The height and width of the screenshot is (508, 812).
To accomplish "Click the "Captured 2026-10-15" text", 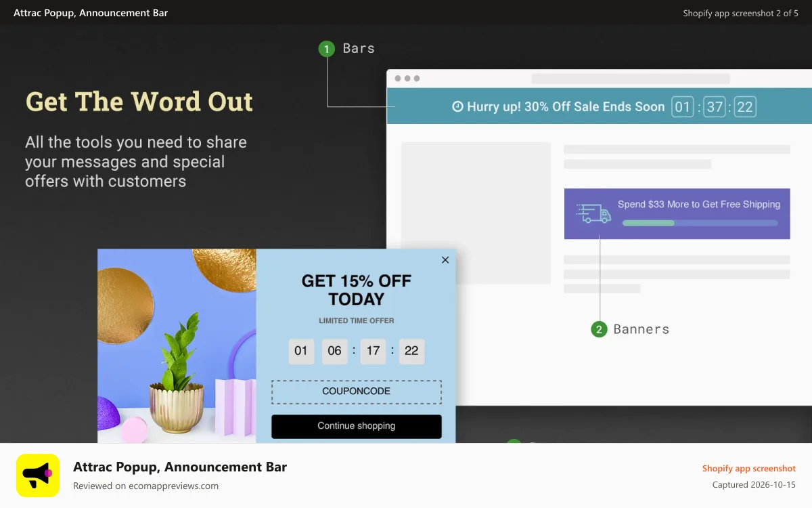I will [754, 484].
